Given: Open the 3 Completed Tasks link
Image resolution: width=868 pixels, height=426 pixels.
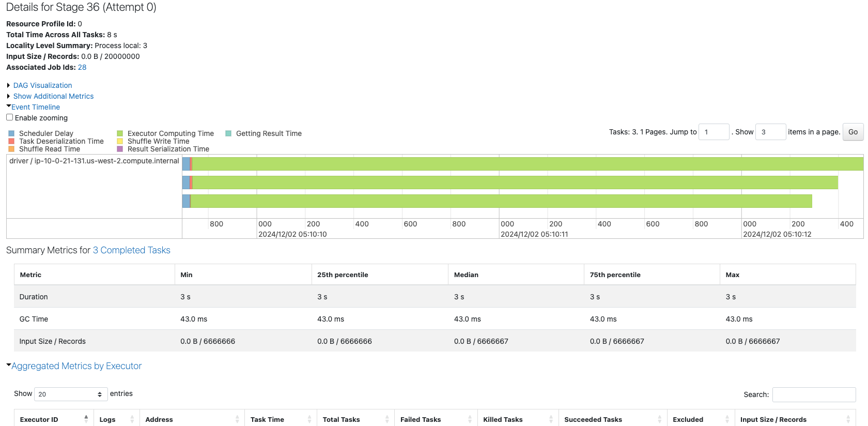Looking at the screenshot, I should pyautogui.click(x=131, y=250).
